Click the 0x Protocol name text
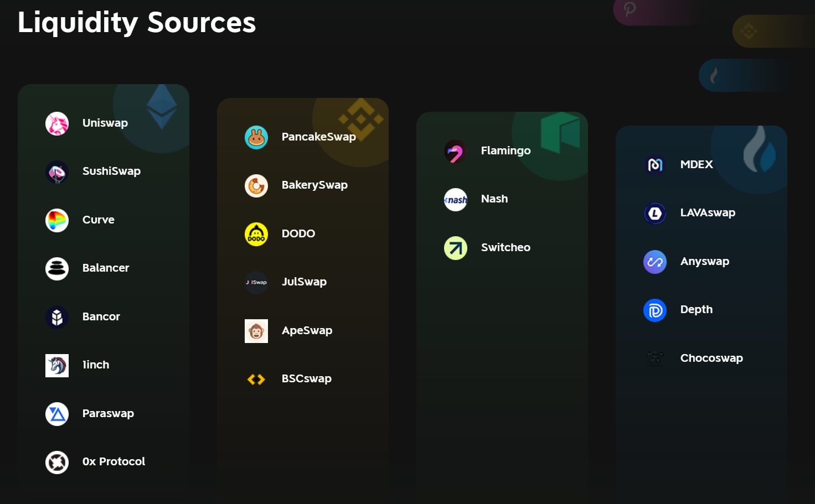The image size is (815, 504). (x=114, y=461)
